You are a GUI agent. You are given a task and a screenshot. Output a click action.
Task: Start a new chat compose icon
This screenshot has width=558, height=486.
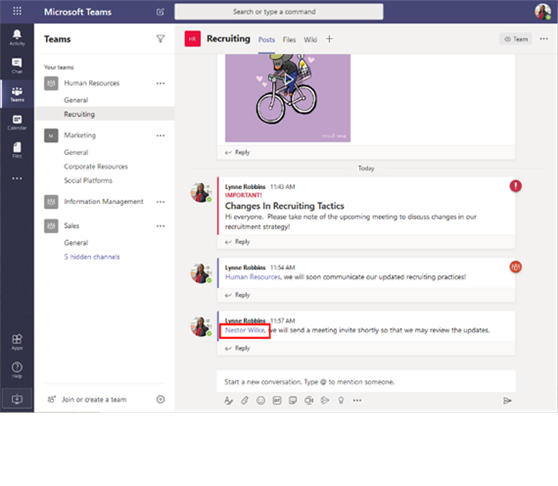click(x=160, y=12)
